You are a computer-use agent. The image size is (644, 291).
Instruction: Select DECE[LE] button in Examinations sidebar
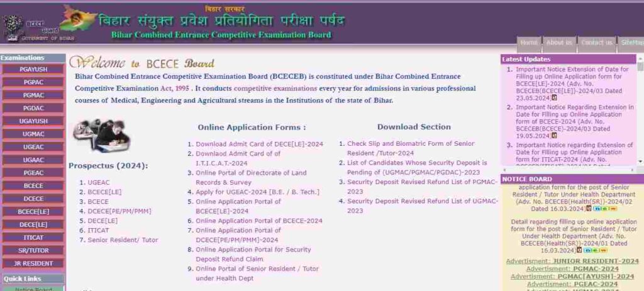click(33, 224)
